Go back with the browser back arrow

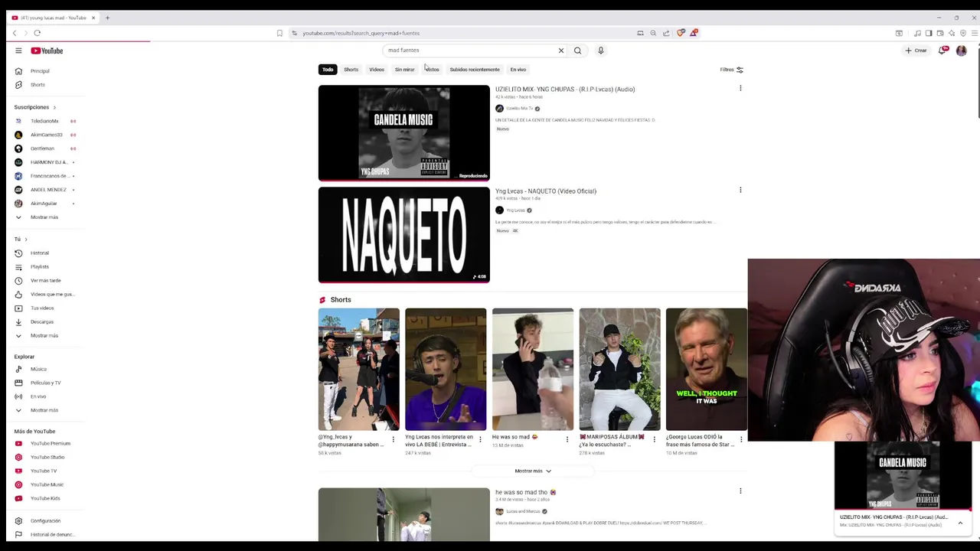tap(14, 33)
